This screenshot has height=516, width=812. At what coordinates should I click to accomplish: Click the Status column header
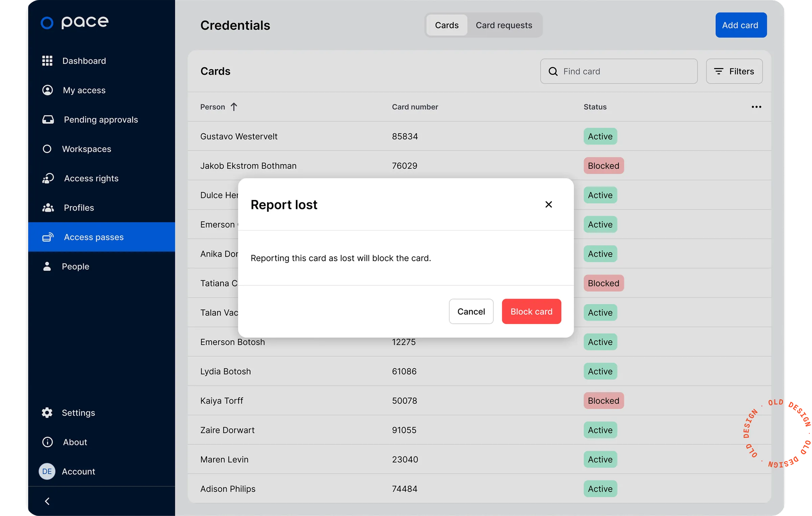tap(595, 107)
